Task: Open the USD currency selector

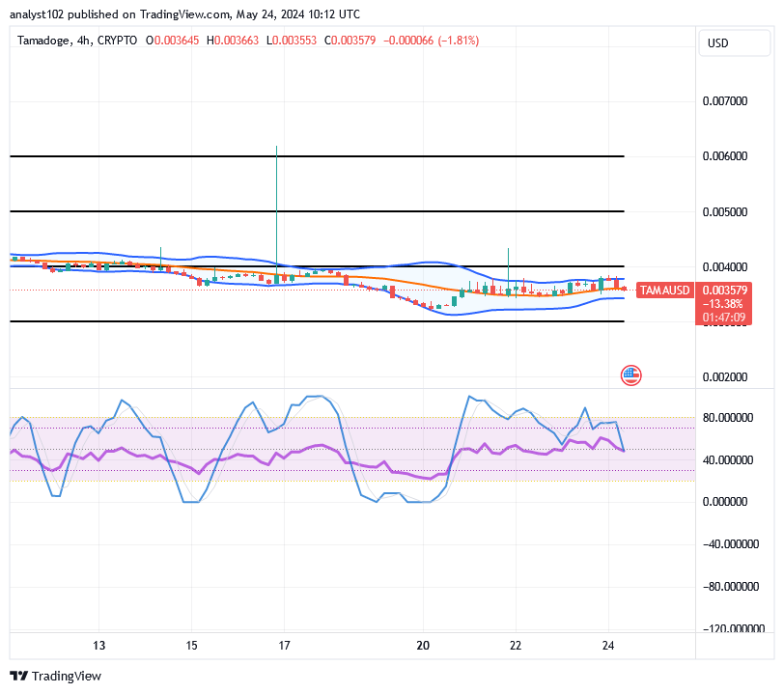Action: (734, 43)
